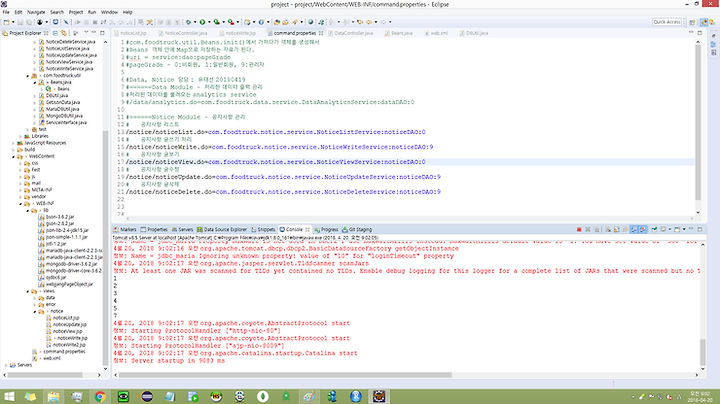Click the Back navigation arrow in toolbar
720x404 pixels.
pos(369,22)
